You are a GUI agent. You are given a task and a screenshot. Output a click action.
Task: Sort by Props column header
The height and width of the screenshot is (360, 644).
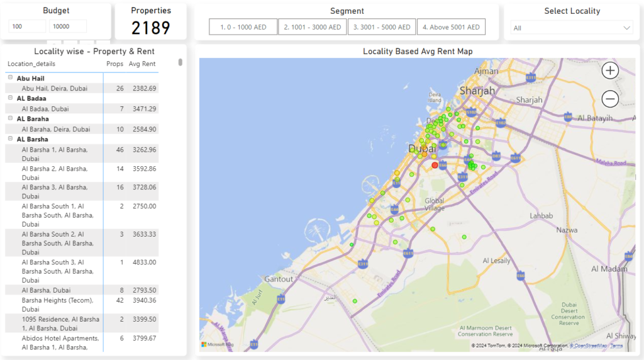(114, 64)
